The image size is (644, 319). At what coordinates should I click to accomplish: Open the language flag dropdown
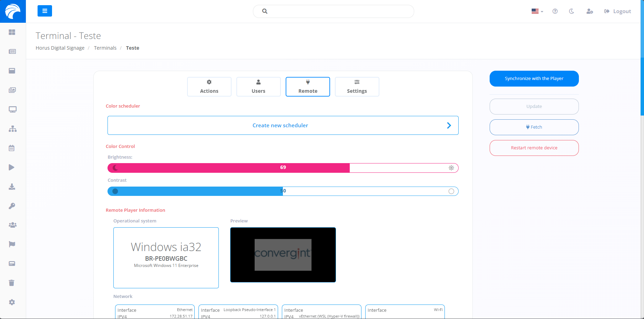coord(537,11)
